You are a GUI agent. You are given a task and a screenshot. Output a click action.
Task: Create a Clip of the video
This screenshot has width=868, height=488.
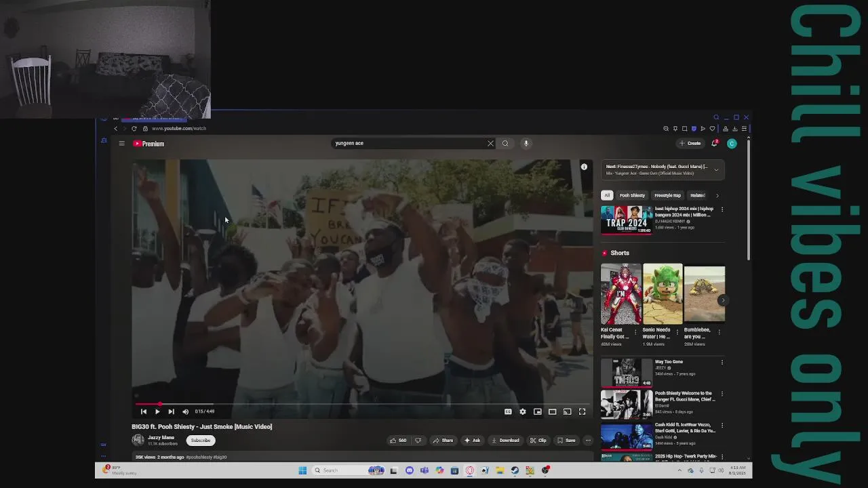[x=538, y=441]
